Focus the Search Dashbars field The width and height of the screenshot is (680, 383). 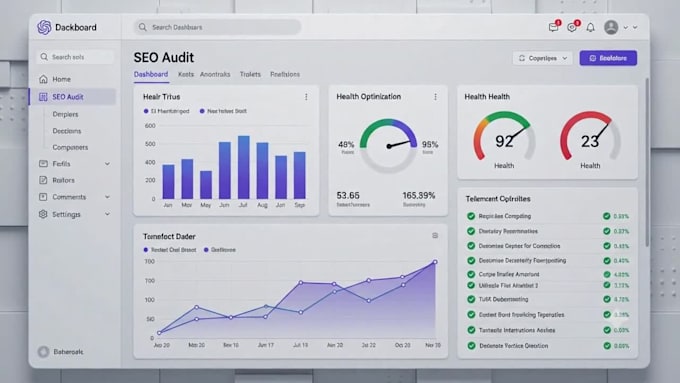[x=217, y=27]
